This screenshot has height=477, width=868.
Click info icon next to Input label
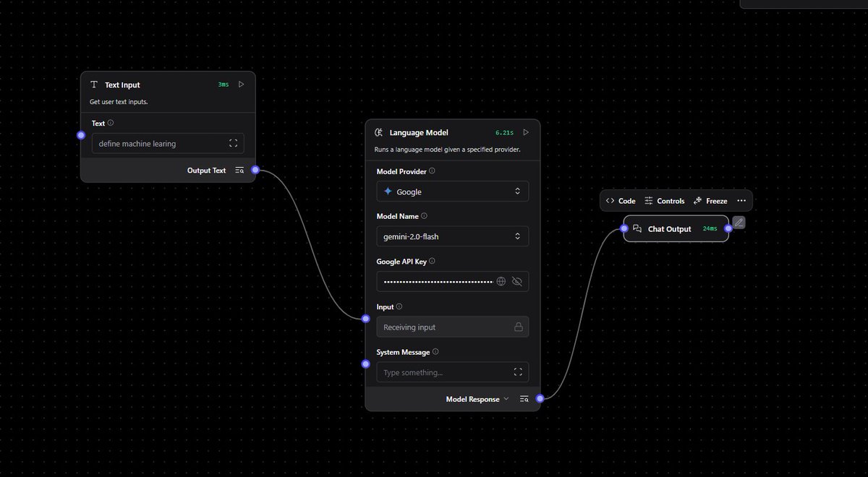click(399, 306)
